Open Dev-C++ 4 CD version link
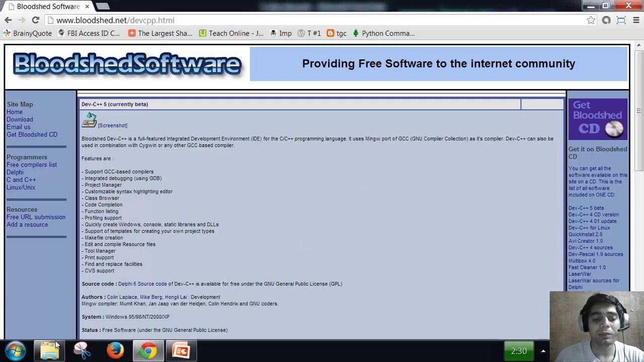Image resolution: width=644 pixels, height=362 pixels. (594, 215)
